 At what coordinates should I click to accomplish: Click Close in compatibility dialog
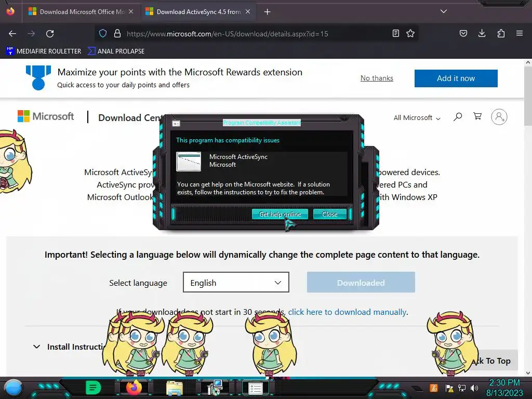click(x=329, y=215)
